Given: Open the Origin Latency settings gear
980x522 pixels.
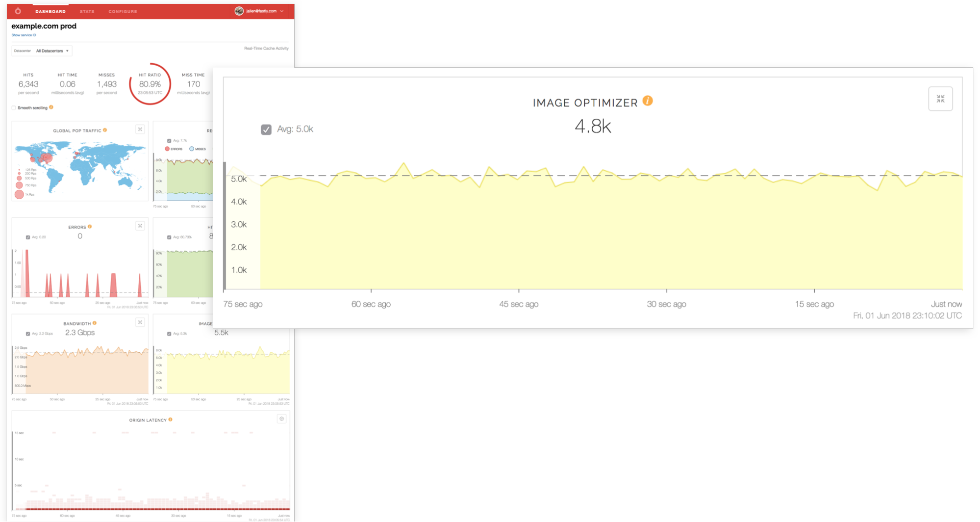Looking at the screenshot, I should (282, 418).
